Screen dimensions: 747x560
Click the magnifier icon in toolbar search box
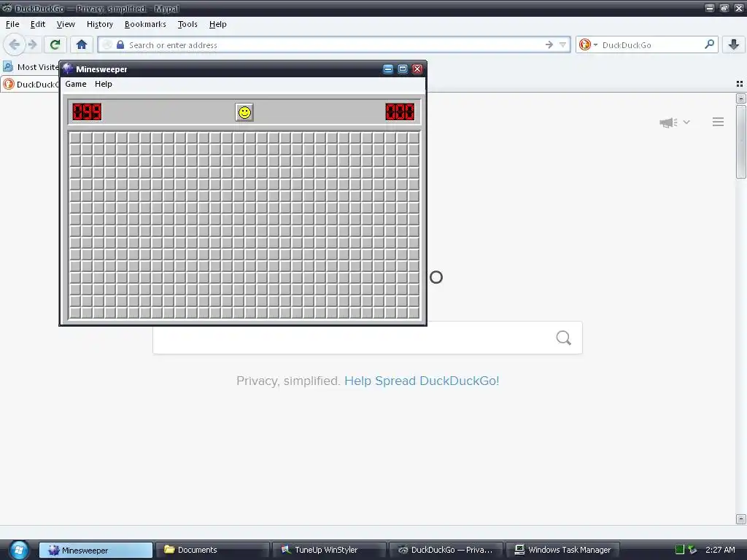[709, 44]
